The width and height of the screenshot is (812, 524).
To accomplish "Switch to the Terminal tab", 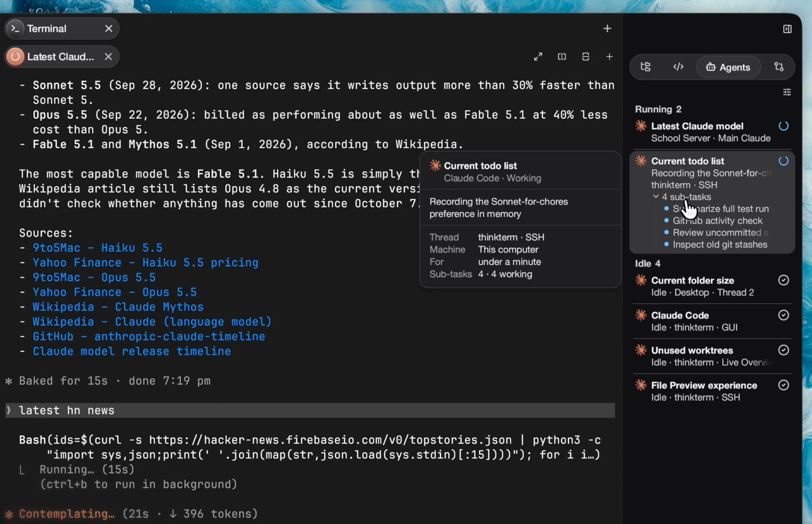I will click(x=62, y=28).
